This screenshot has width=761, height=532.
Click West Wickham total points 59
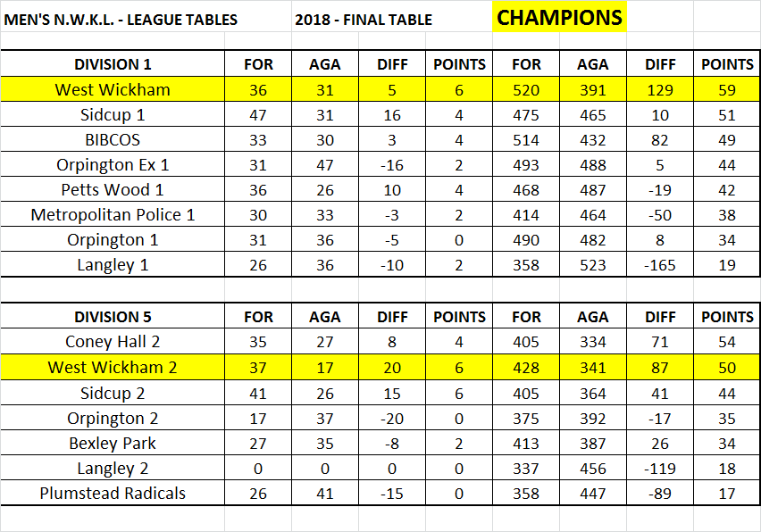(727, 89)
